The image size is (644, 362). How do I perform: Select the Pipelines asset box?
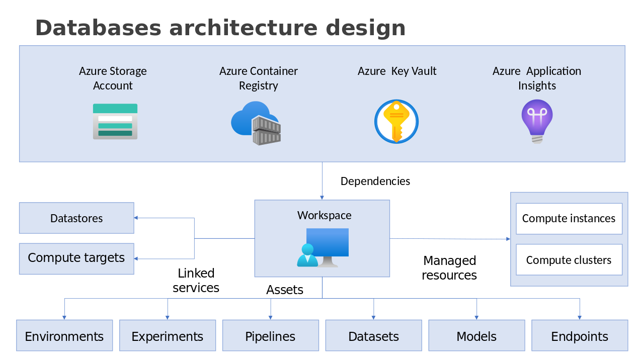(271, 335)
